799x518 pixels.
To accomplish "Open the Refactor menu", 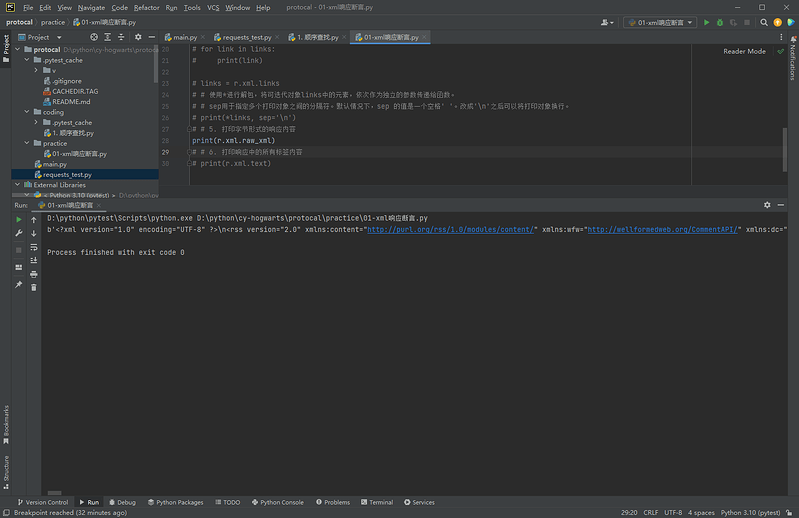I will [x=146, y=8].
